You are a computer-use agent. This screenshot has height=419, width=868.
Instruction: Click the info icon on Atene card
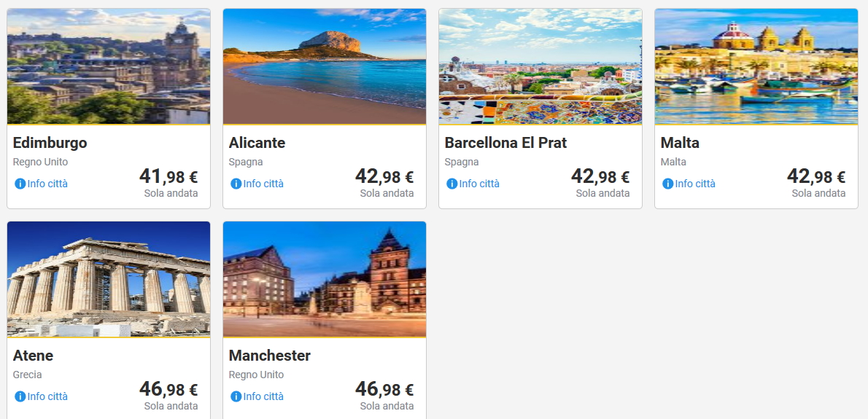(x=20, y=396)
